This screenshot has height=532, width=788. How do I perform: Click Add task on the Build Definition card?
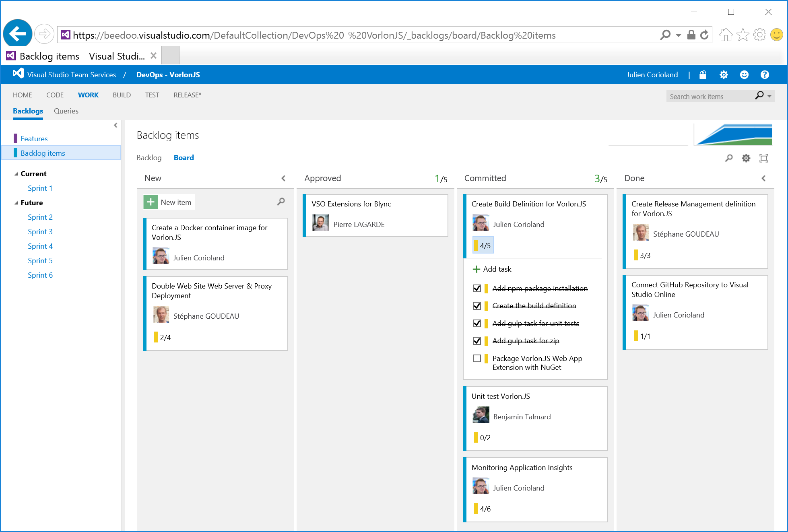497,269
